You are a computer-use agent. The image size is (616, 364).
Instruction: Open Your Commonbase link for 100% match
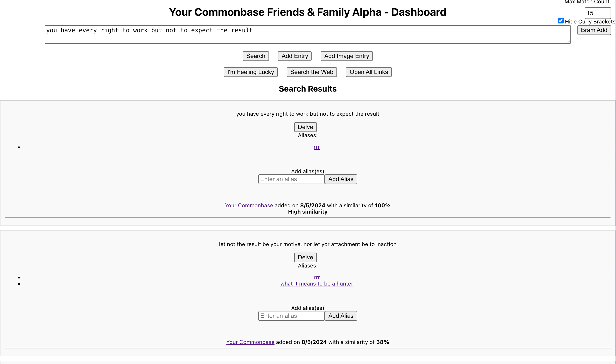249,205
